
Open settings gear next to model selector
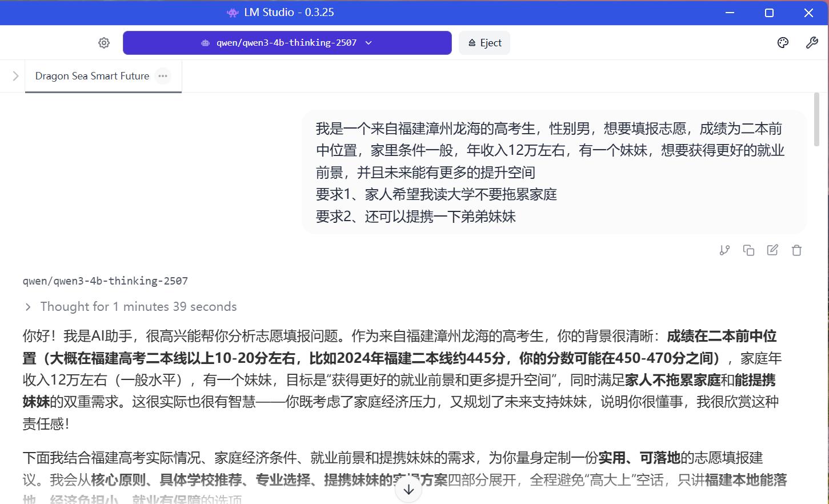104,43
